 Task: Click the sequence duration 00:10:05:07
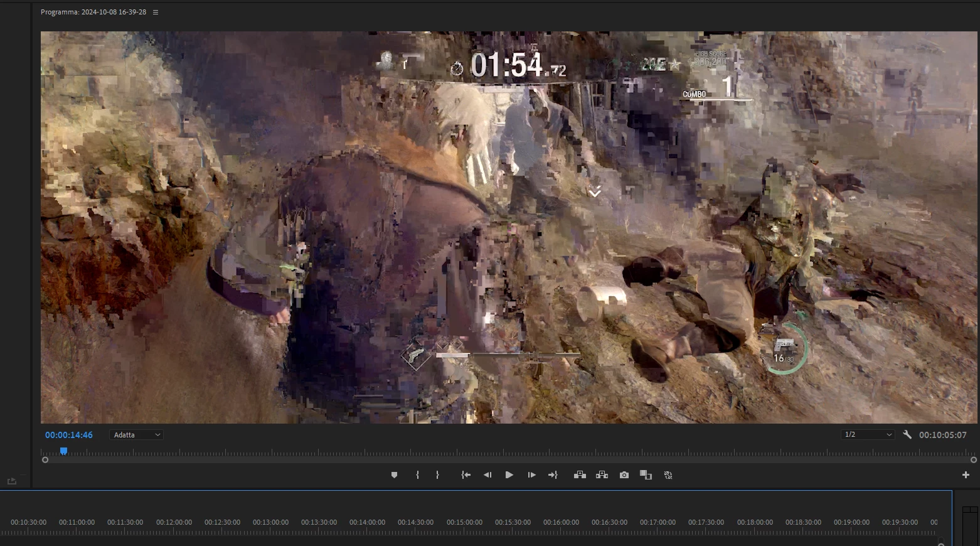tap(943, 435)
